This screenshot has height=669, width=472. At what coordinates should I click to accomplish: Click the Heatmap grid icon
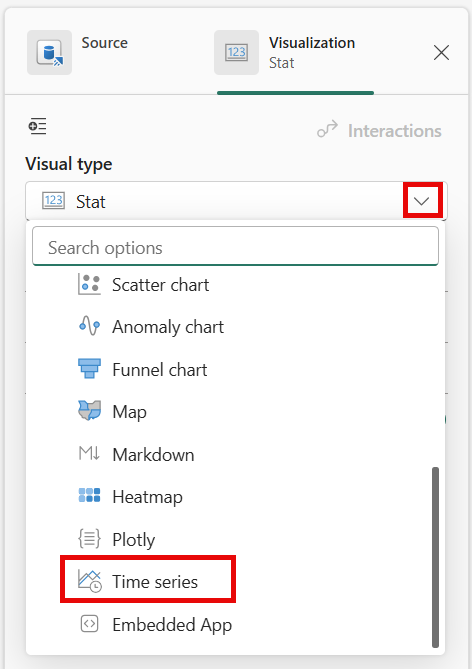tap(90, 496)
